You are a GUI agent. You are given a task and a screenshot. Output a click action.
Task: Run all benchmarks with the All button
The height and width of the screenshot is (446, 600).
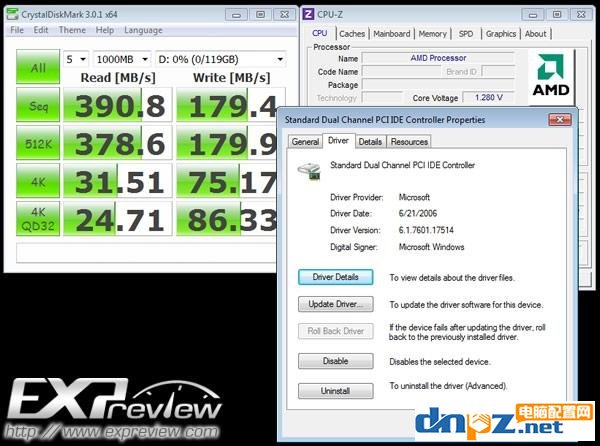click(38, 67)
